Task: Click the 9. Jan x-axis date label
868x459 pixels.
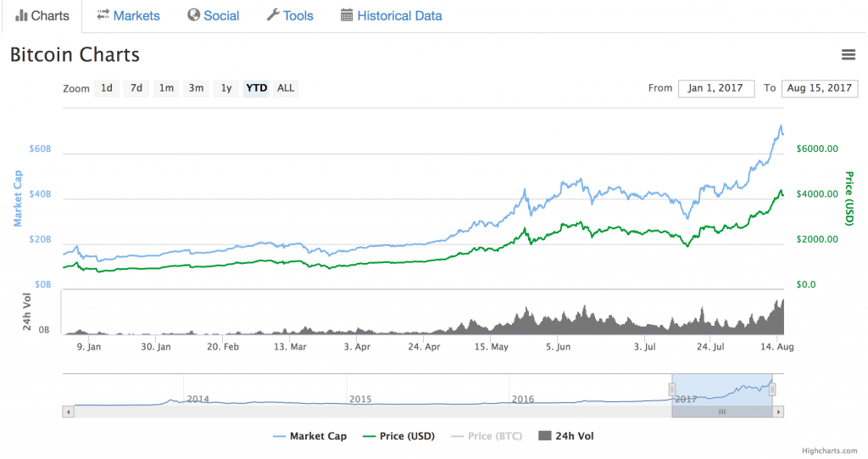Action: point(88,346)
